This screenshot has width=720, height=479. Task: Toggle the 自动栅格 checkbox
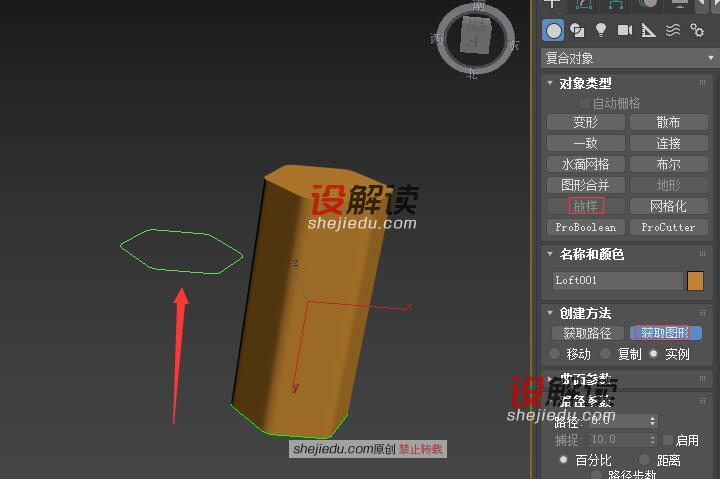click(x=584, y=102)
